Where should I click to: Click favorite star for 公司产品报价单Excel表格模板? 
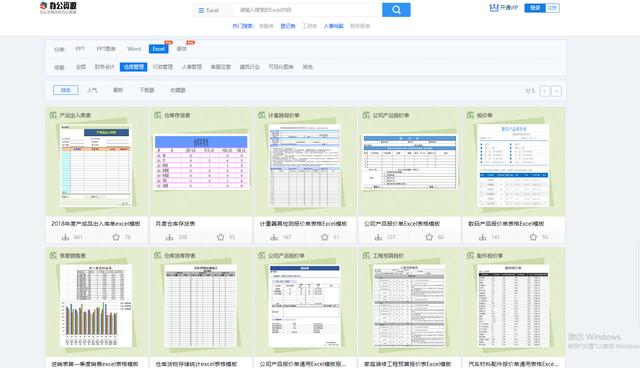(429, 237)
